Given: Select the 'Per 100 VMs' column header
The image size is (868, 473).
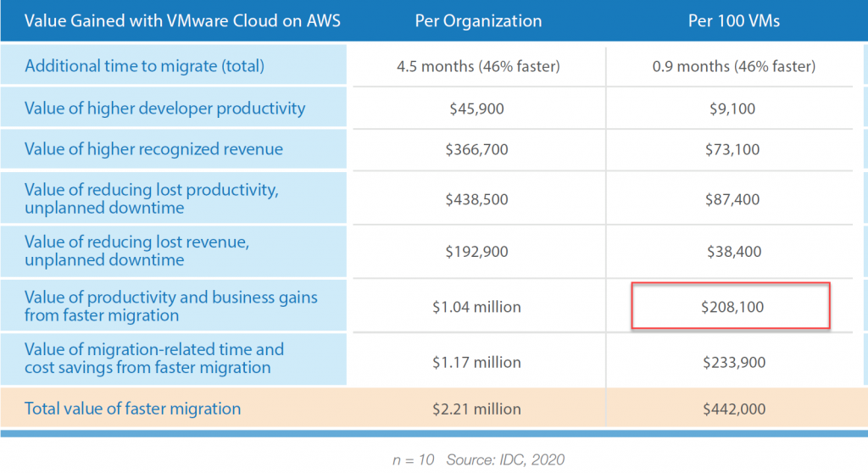Looking at the screenshot, I should tap(733, 20).
